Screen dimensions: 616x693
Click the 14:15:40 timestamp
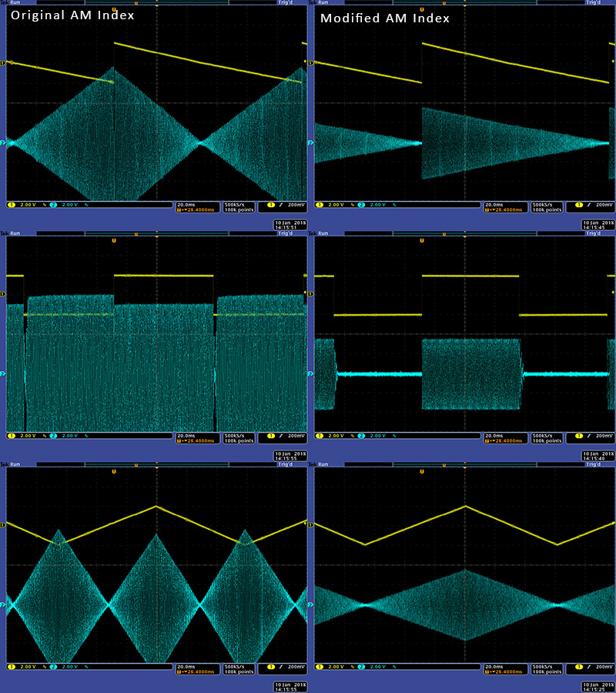598,460
